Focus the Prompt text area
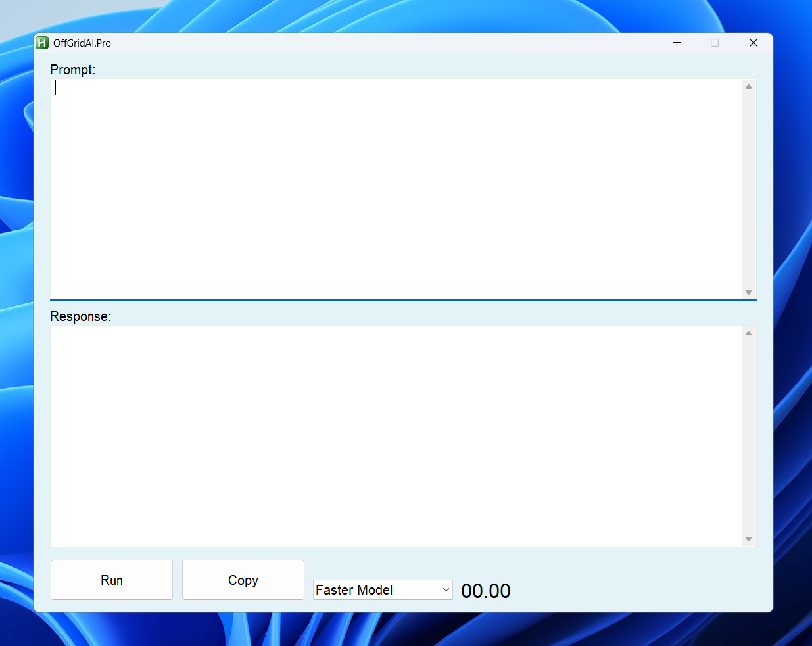The width and height of the screenshot is (812, 646). tap(396, 189)
